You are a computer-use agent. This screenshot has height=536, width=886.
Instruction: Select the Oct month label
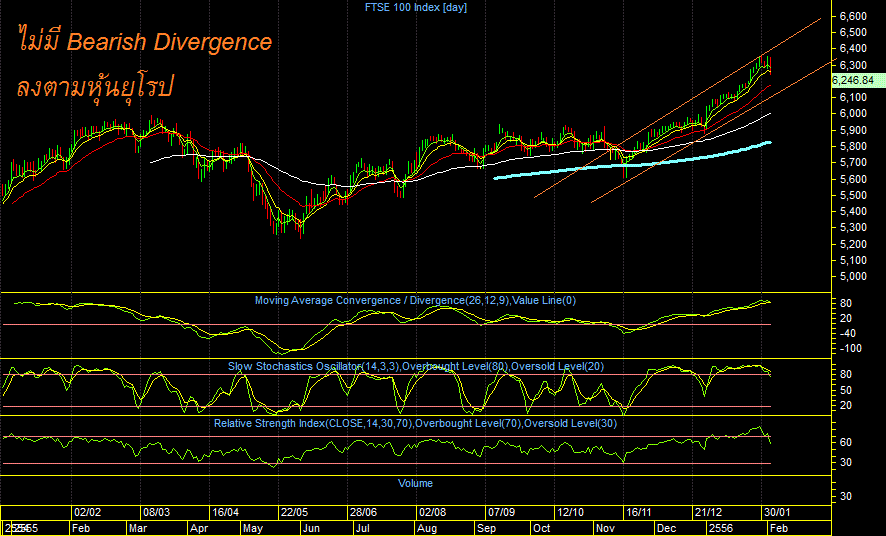[541, 529]
